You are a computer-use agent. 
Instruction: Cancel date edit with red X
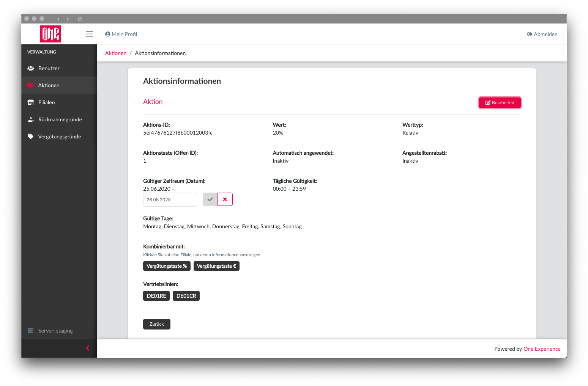225,199
